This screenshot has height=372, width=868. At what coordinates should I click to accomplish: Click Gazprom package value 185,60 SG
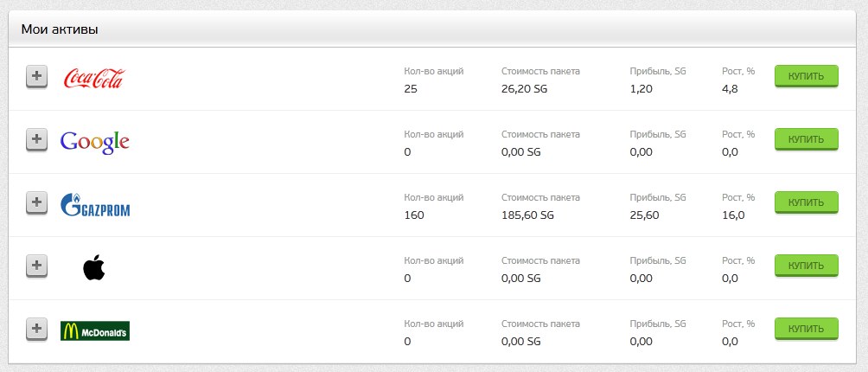pos(527,215)
